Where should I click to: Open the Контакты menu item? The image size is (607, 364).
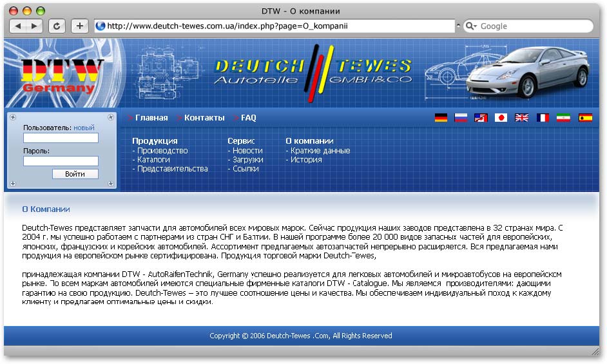point(204,118)
